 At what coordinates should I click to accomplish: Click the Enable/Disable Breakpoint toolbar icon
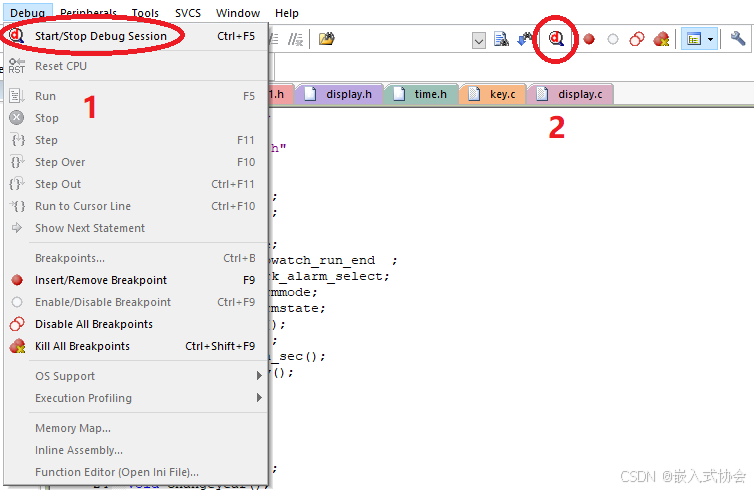(613, 39)
